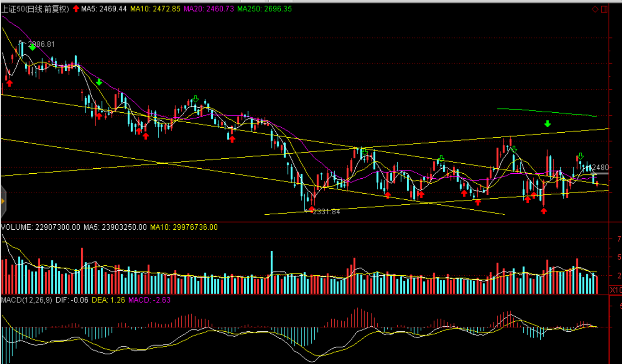Expand the side panel using the left edge handle
This screenshot has height=364, width=622.
pyautogui.click(x=3, y=201)
